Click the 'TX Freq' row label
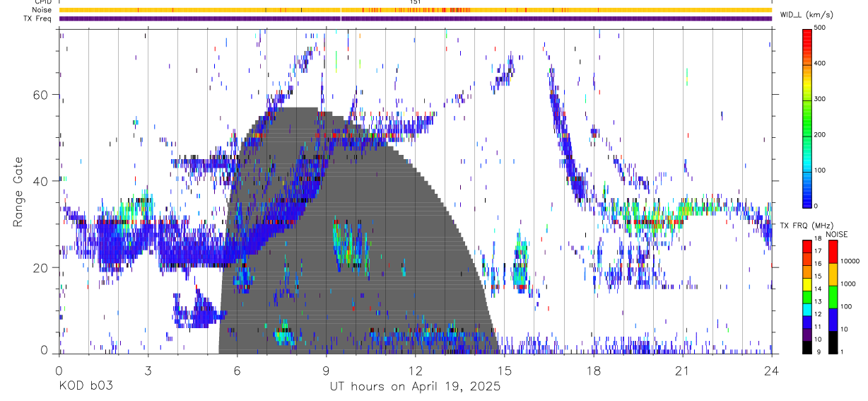This screenshot has height=401, width=868. click(x=38, y=18)
